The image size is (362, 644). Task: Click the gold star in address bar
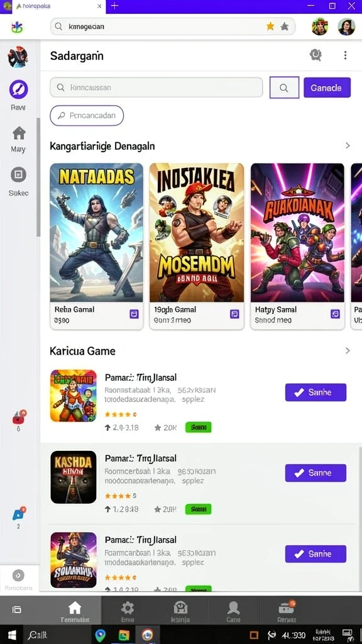(x=270, y=26)
